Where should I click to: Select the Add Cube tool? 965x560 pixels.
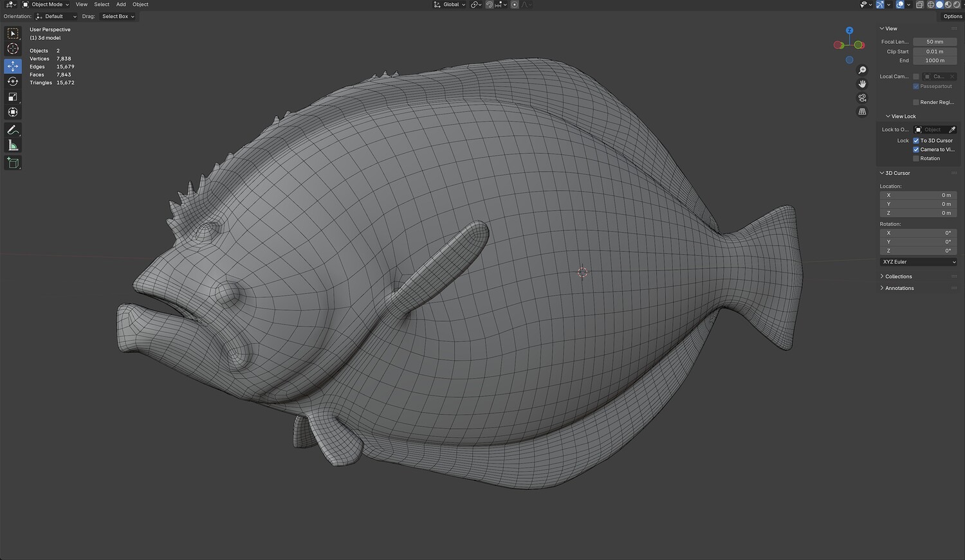click(x=13, y=163)
